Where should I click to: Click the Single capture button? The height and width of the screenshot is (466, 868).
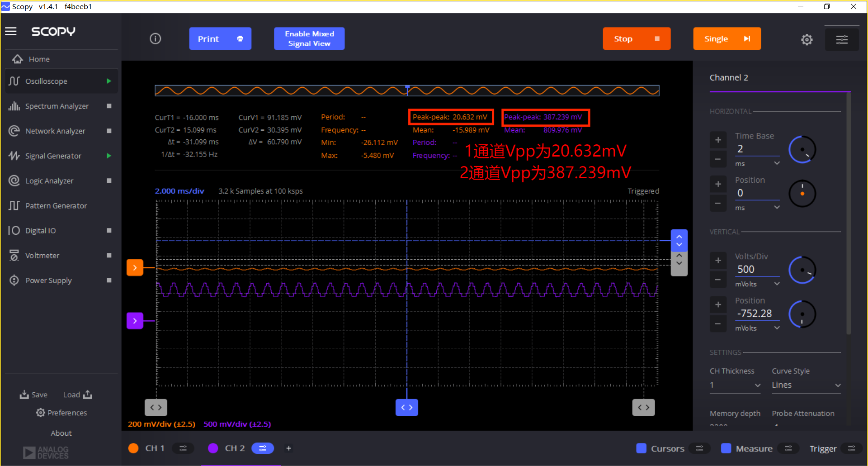click(727, 38)
